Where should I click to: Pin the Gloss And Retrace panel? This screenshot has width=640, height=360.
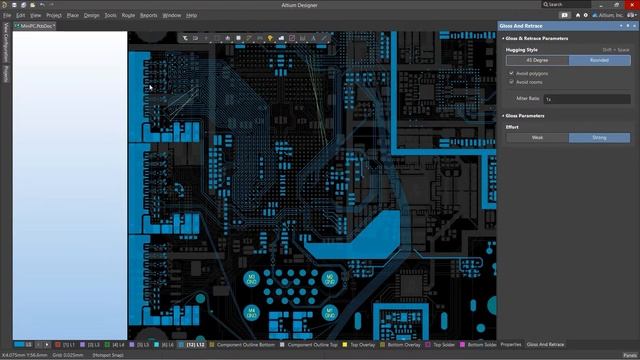point(628,26)
